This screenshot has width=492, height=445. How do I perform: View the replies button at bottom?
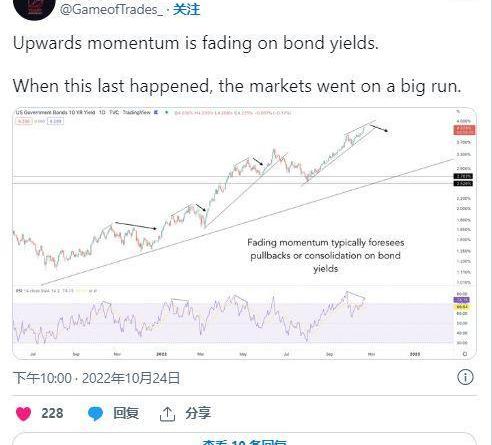244,439
